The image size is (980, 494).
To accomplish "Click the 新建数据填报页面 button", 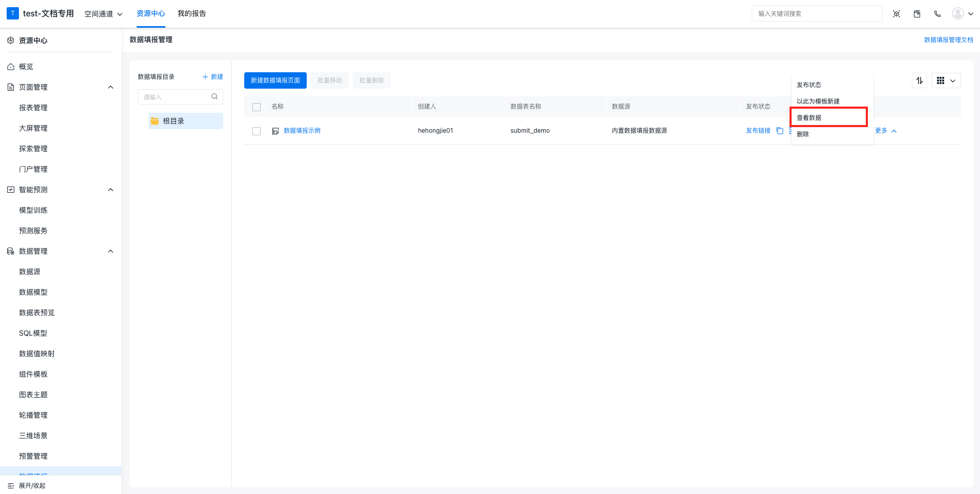I will pos(275,80).
